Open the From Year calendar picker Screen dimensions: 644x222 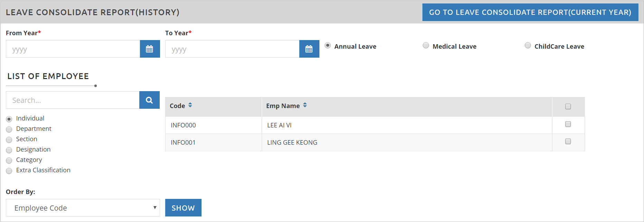pyautogui.click(x=150, y=49)
